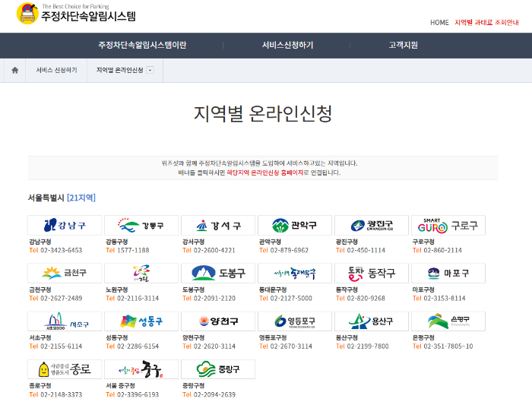
Task: Open the 마포구 district banner
Action: [448, 273]
